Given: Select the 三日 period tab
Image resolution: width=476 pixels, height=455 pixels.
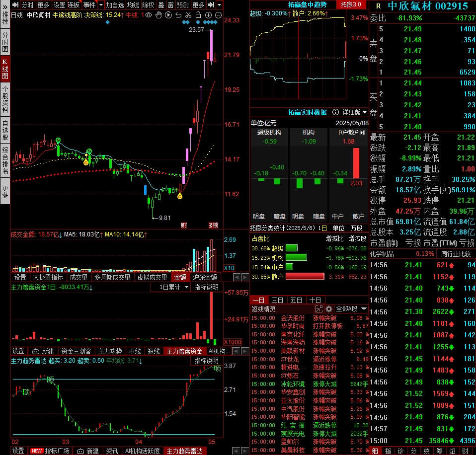Looking at the screenshot, I should coord(277,300).
